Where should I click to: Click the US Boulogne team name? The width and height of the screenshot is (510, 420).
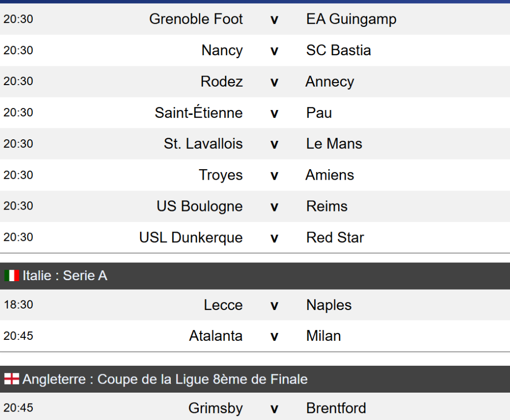[x=199, y=207]
